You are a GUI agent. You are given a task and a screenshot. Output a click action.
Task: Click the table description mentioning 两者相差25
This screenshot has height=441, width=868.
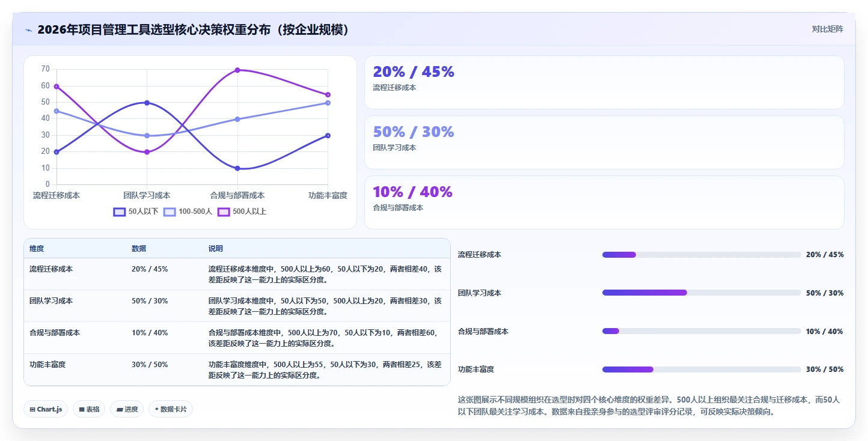click(325, 370)
